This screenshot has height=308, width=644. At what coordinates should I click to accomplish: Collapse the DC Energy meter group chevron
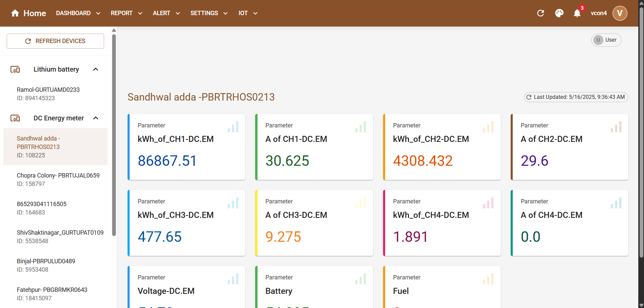click(96, 118)
